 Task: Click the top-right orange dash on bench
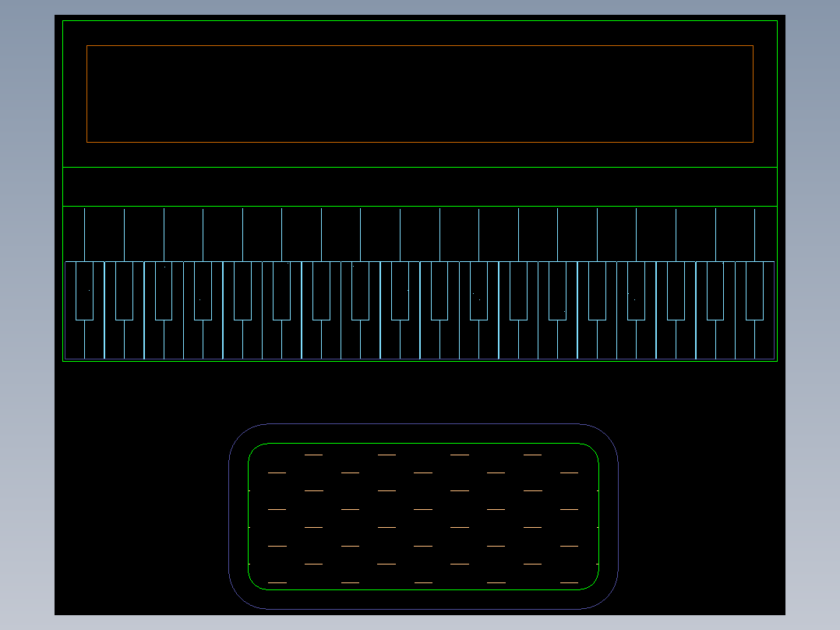tap(532, 455)
